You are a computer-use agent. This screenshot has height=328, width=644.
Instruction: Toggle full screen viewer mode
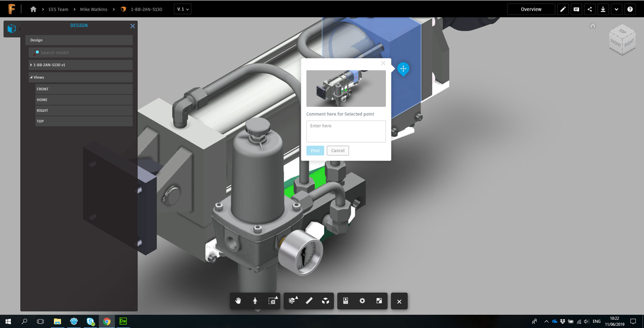pos(379,301)
